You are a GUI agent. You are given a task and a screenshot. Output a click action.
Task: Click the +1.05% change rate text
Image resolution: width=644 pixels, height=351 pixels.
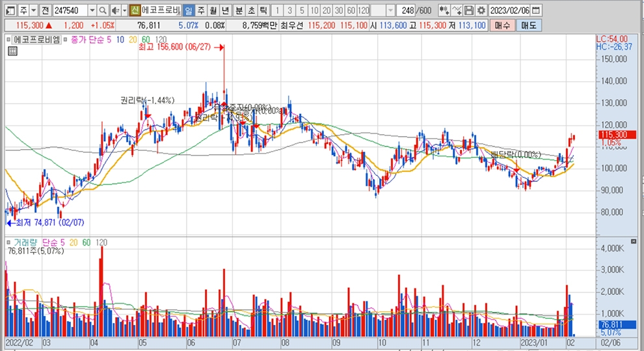[x=103, y=25]
